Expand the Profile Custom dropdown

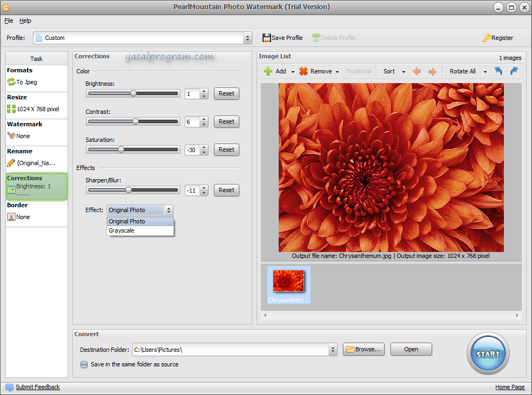point(247,38)
